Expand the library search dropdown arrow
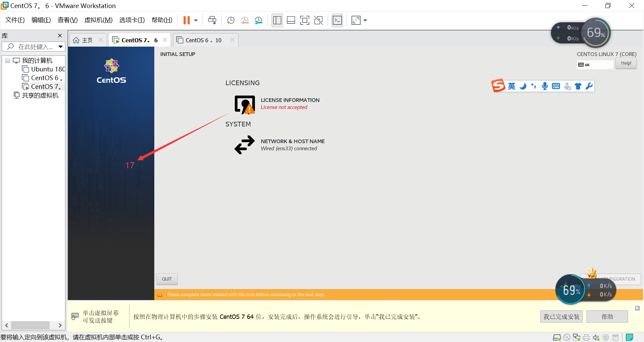 point(60,47)
